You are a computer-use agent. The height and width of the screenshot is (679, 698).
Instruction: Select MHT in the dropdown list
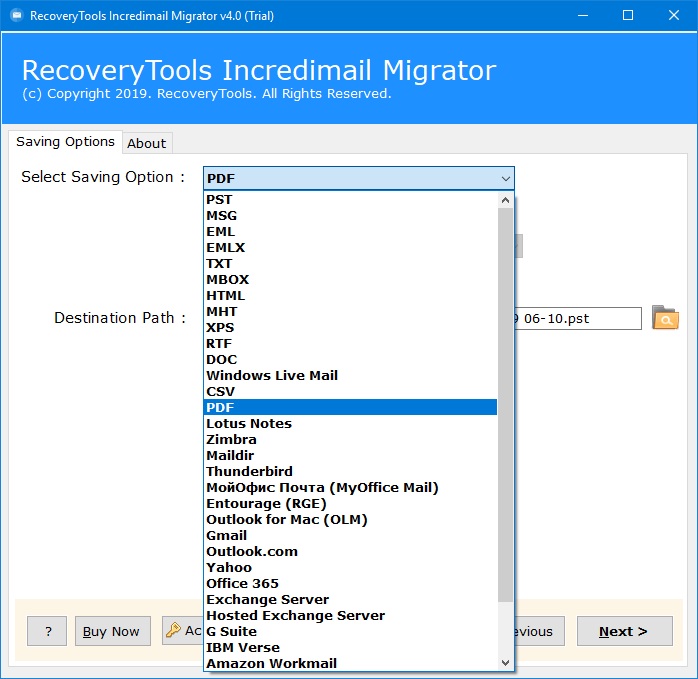click(350, 312)
